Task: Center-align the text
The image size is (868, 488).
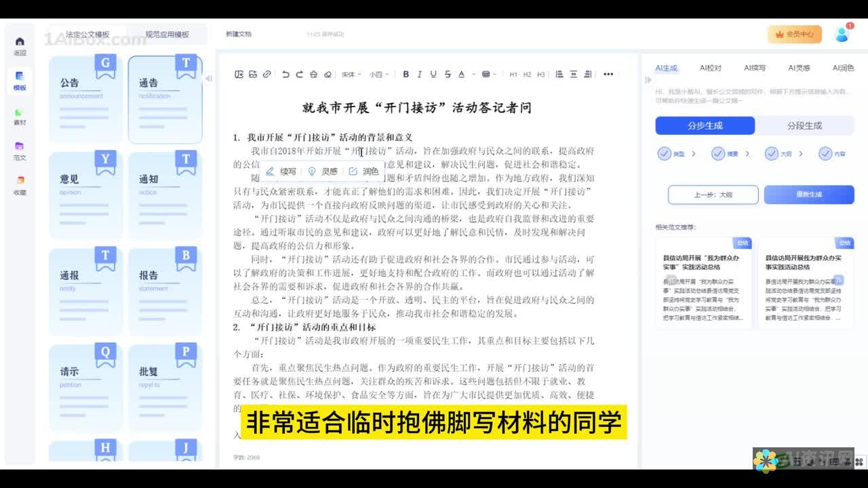Action: point(574,75)
